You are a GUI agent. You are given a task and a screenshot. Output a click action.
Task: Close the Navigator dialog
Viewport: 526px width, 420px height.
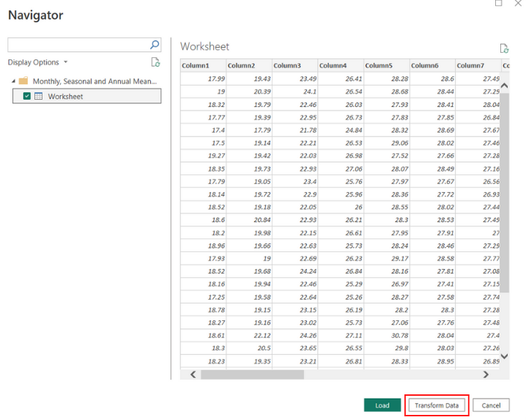click(518, 3)
